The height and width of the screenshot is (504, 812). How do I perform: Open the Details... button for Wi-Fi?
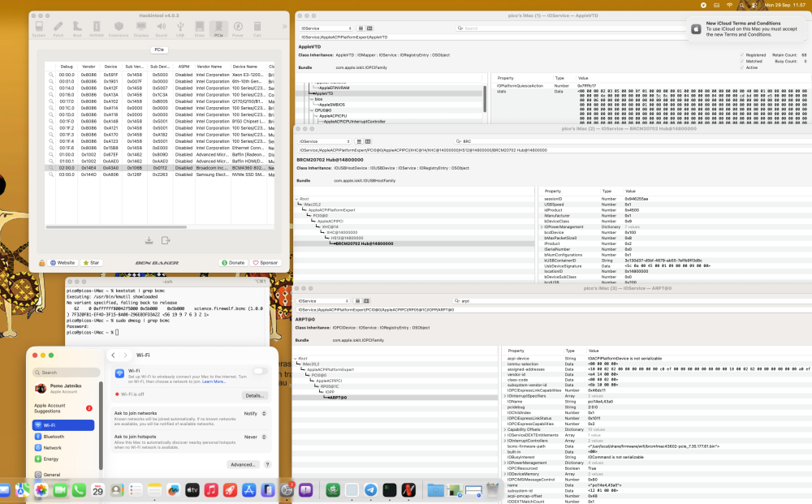[254, 395]
